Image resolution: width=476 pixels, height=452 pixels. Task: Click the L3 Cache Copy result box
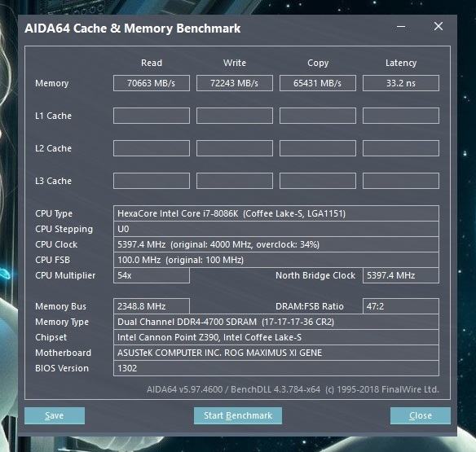[x=318, y=181]
